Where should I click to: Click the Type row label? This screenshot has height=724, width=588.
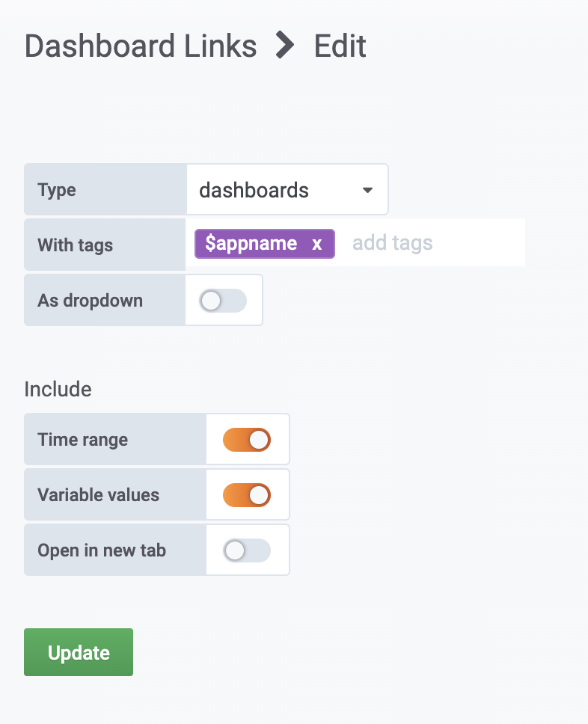[x=56, y=190]
